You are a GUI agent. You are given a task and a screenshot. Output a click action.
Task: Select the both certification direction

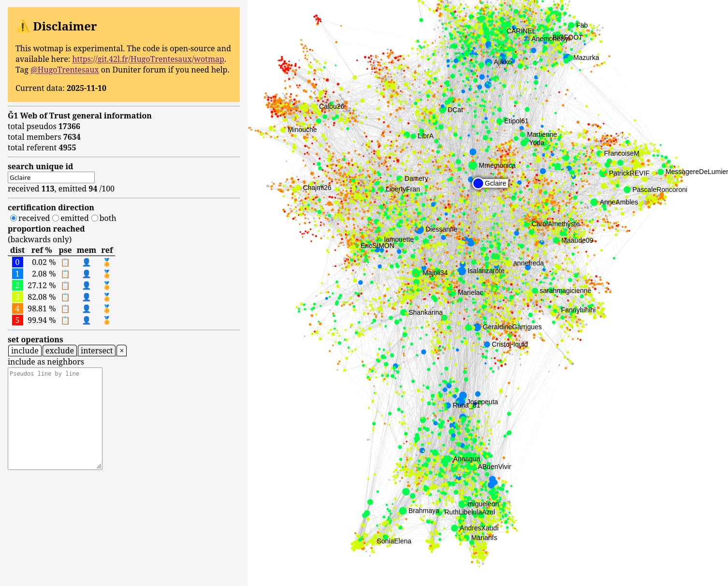95,218
